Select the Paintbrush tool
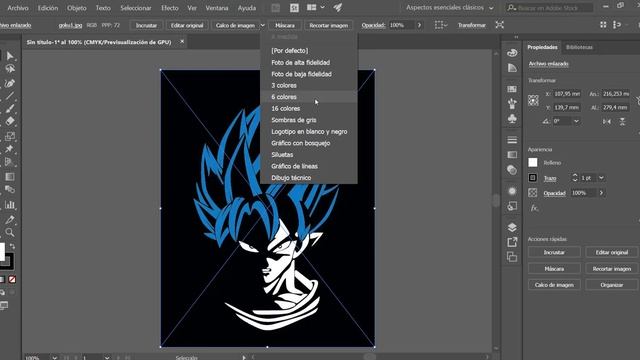Viewport: 640px width, 360px height. pos(10,109)
